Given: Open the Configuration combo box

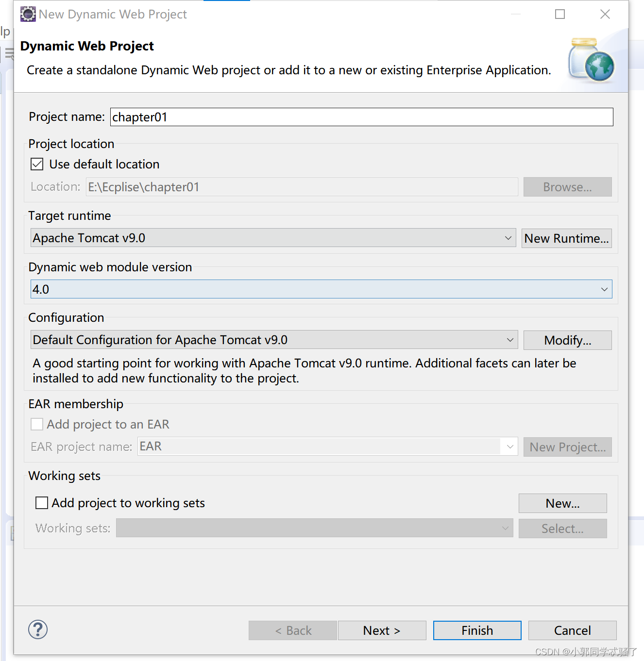Looking at the screenshot, I should (x=274, y=340).
